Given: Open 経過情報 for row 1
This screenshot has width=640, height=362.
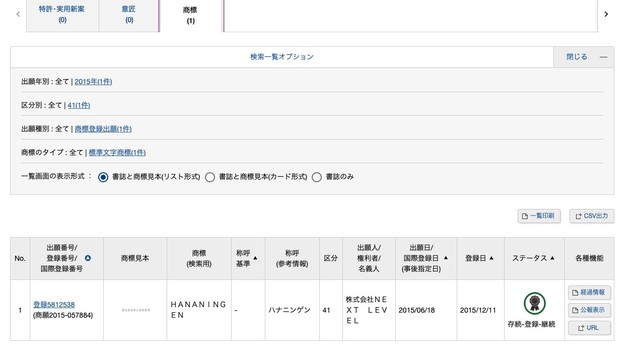Looking at the screenshot, I should pos(589,293).
